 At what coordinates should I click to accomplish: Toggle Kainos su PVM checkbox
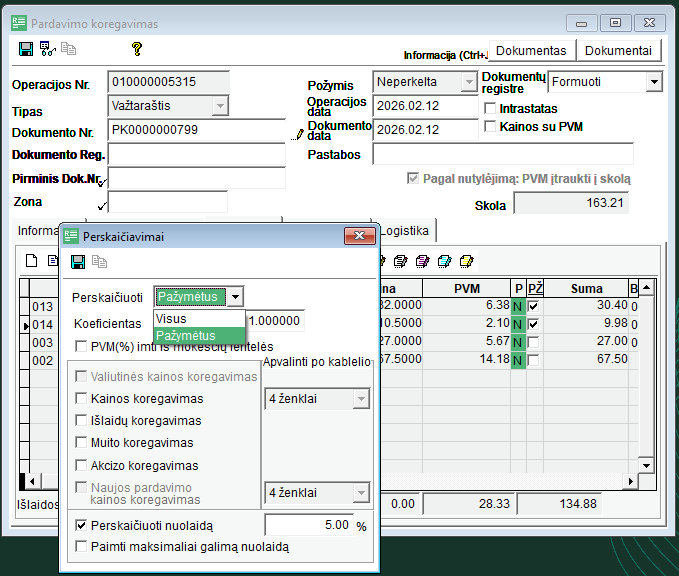490,127
